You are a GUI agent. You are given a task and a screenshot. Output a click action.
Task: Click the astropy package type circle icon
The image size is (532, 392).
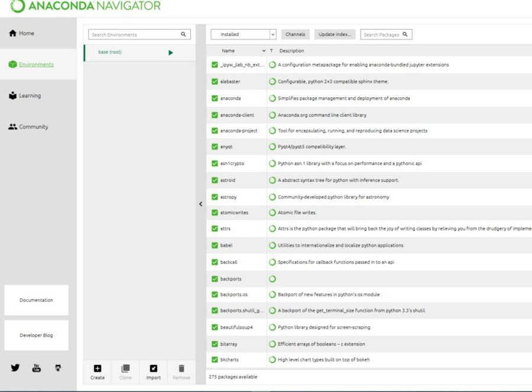[272, 197]
